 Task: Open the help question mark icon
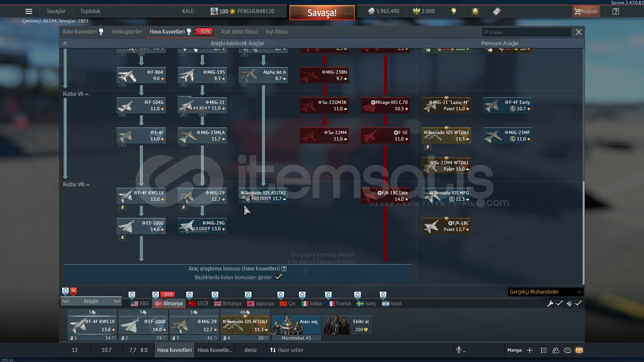pos(615,11)
